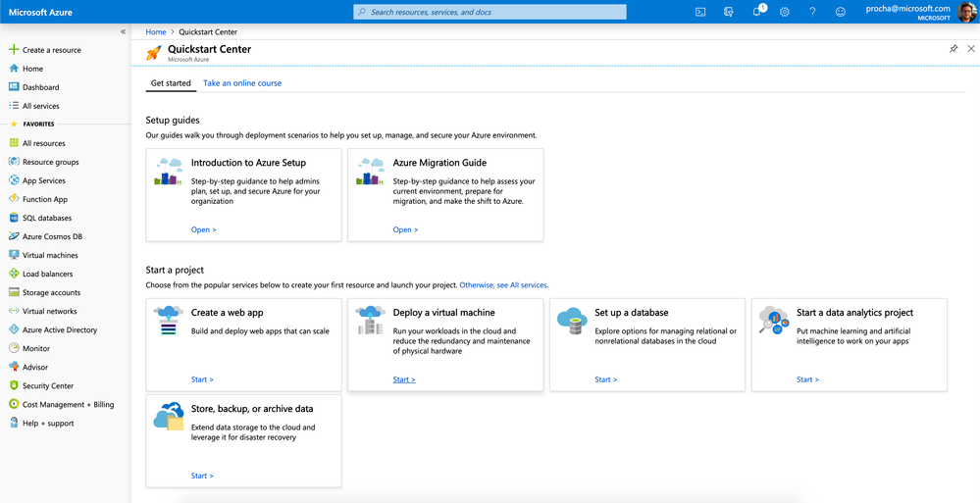Click the Virtual networks icon
This screenshot has height=503, width=980.
pos(13,311)
